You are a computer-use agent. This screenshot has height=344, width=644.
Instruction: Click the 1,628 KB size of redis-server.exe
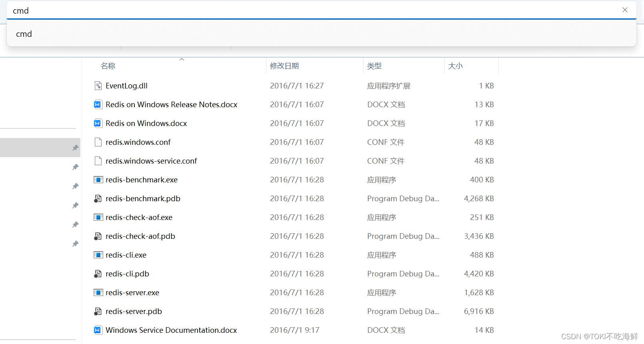click(x=479, y=292)
